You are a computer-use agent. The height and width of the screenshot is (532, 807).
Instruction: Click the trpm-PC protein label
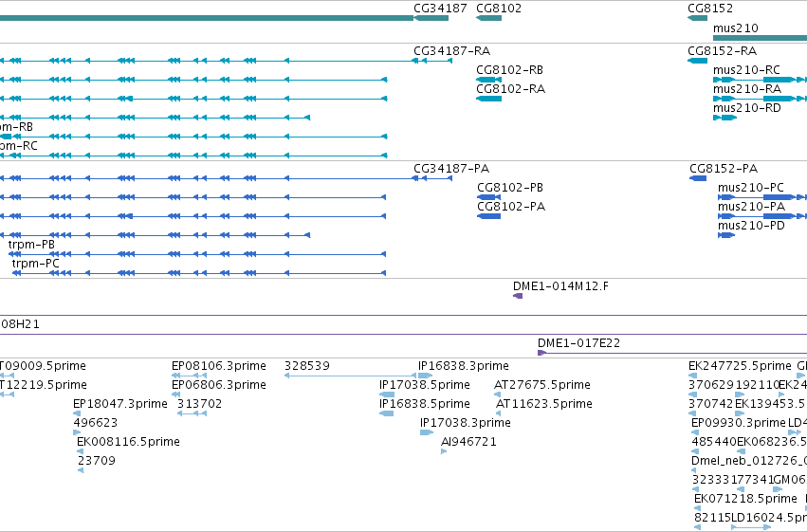pyautogui.click(x=35, y=264)
